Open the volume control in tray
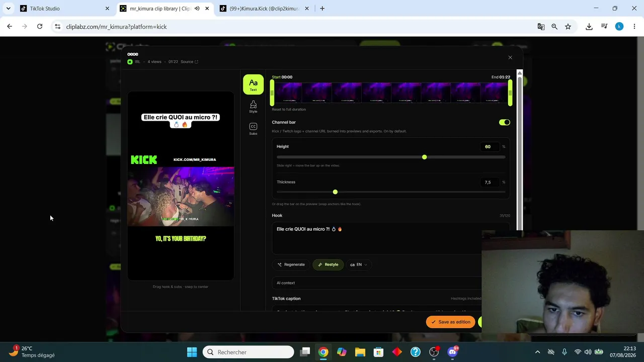 (588, 352)
